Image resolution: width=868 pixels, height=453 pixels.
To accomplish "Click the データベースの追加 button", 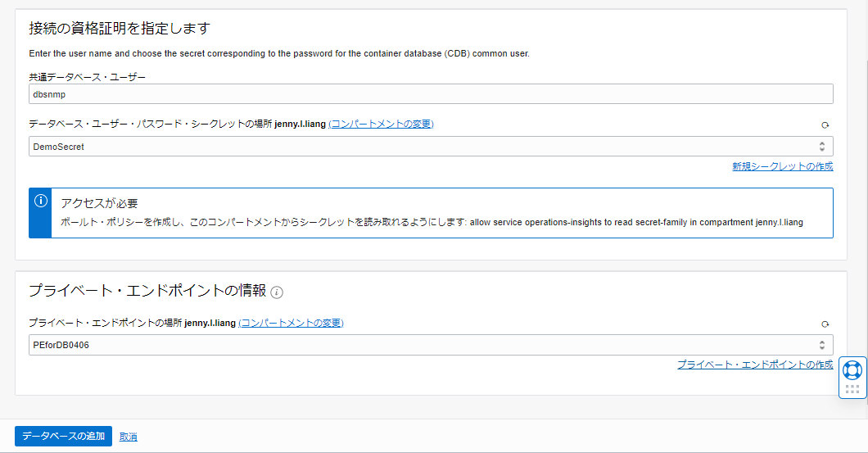I will tap(63, 436).
